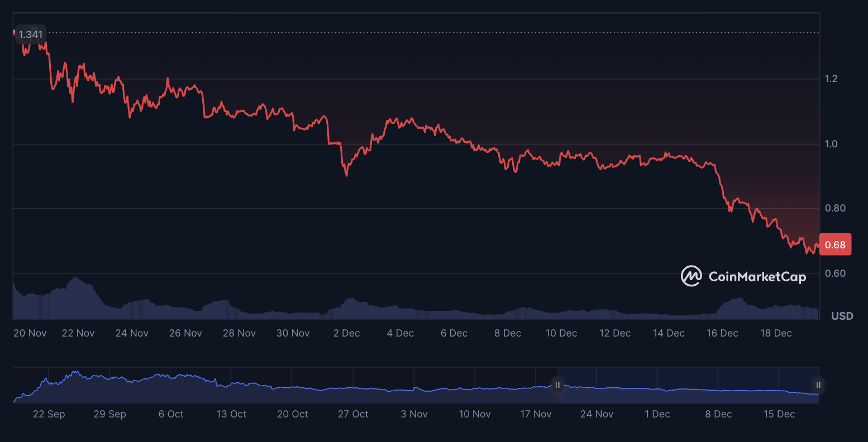The image size is (868, 442).
Task: Select the 2 Dec axis label
Action: pos(346,333)
